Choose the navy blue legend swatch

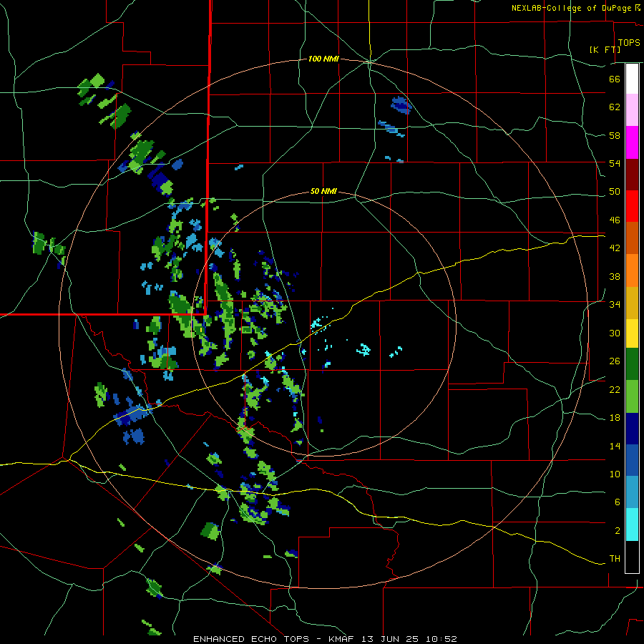[632, 429]
